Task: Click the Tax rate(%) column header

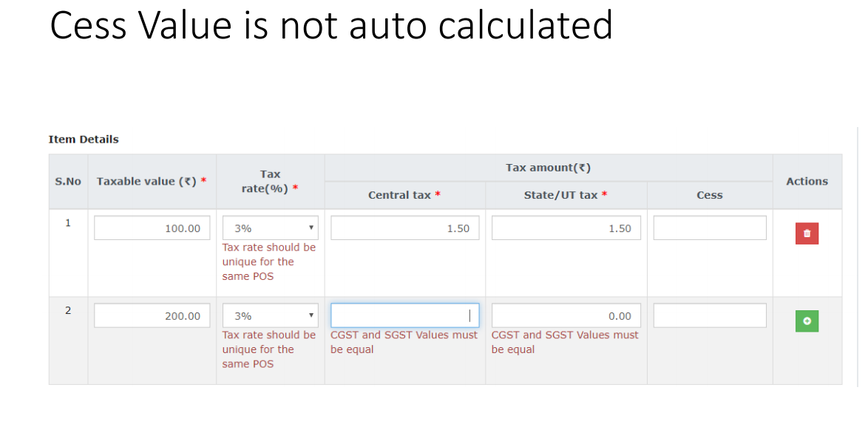Action: click(x=271, y=181)
